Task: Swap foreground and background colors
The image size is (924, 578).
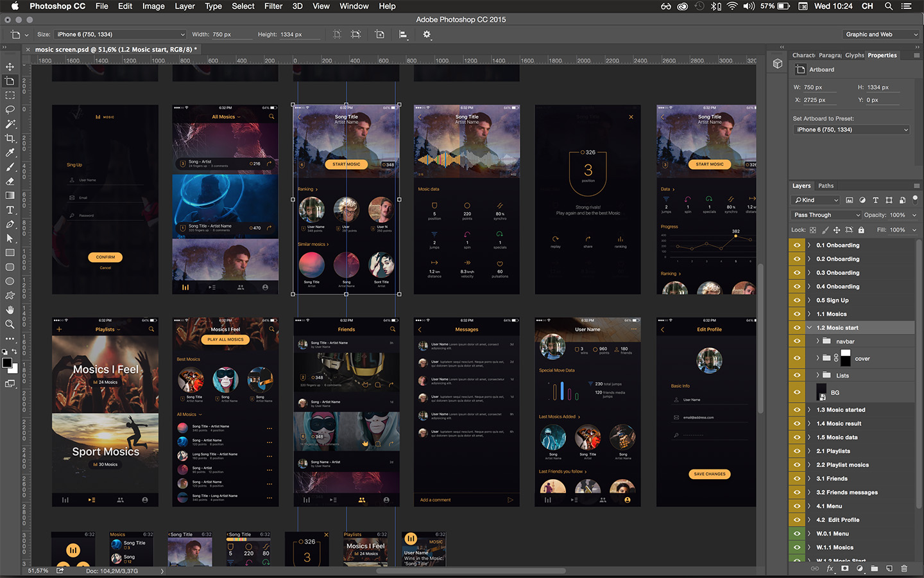Action: pyautogui.click(x=15, y=352)
